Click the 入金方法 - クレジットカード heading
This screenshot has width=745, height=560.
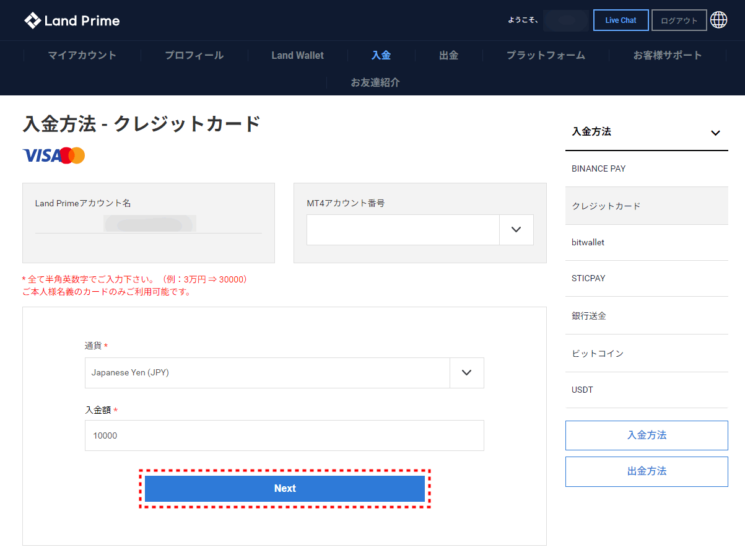click(x=141, y=124)
